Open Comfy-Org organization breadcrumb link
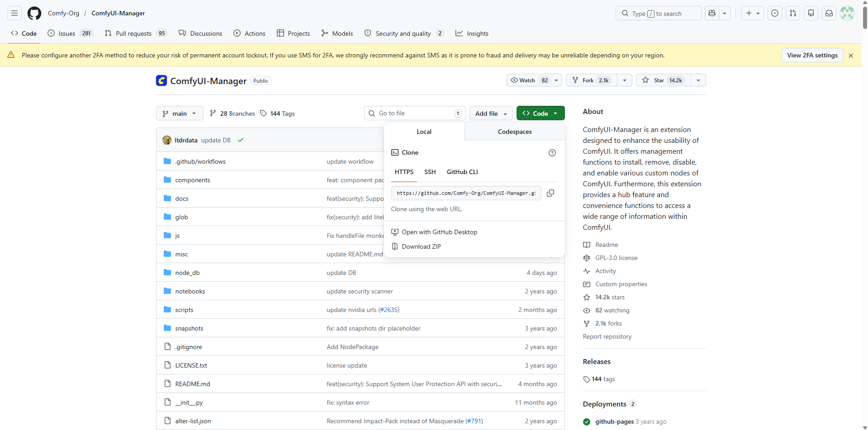Viewport: 868px width, 430px height. 63,13
